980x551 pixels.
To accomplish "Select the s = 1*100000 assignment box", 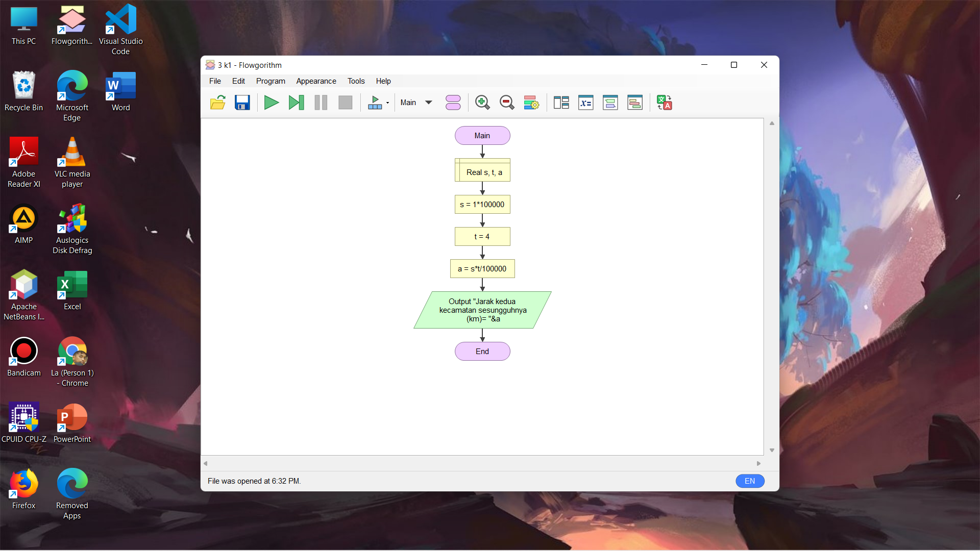I will click(482, 205).
